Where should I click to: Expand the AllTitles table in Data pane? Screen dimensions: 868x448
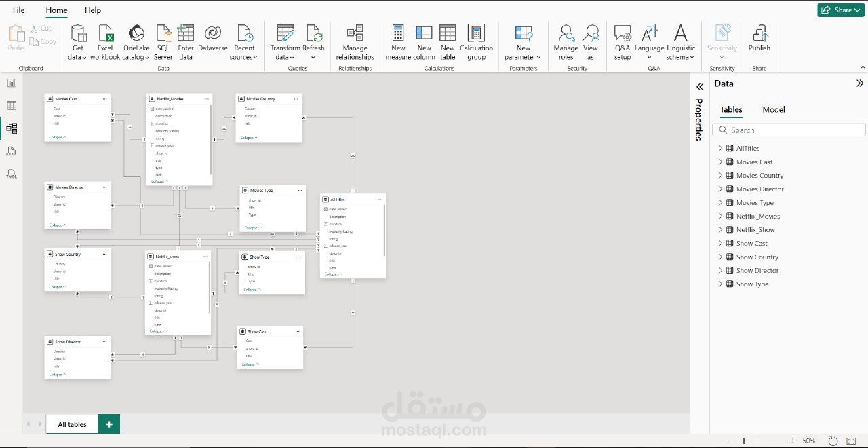coord(720,148)
